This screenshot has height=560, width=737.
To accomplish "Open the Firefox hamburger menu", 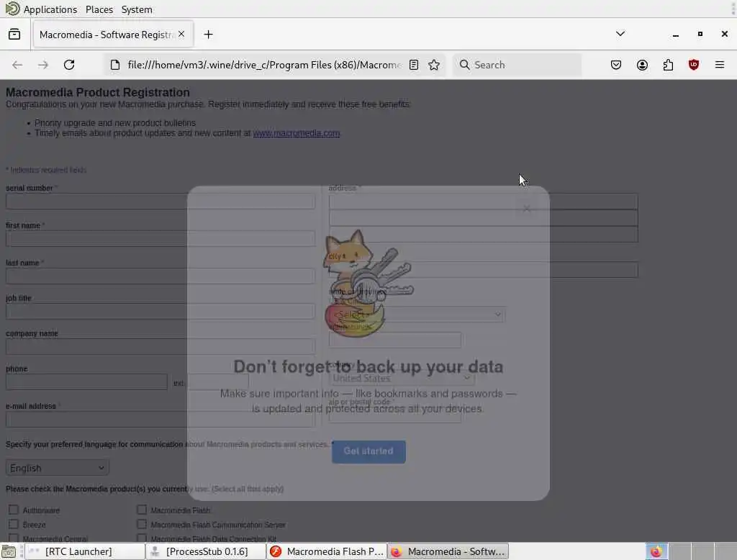I will pos(720,65).
